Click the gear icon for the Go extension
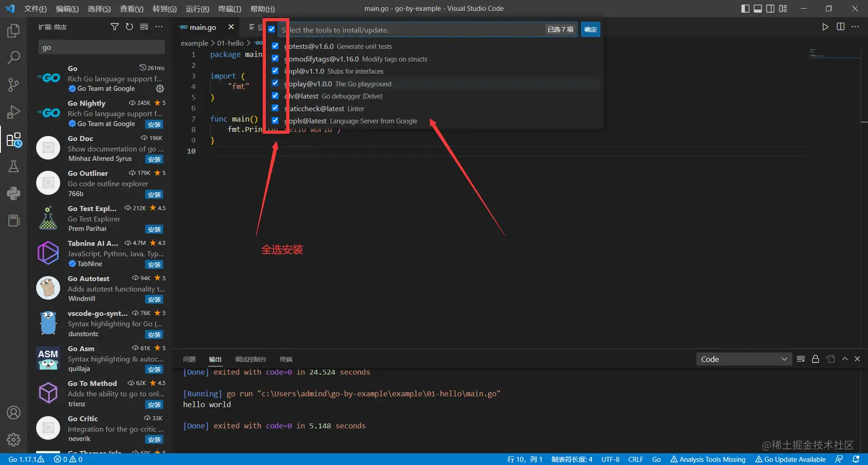The image size is (868, 465). tap(160, 88)
